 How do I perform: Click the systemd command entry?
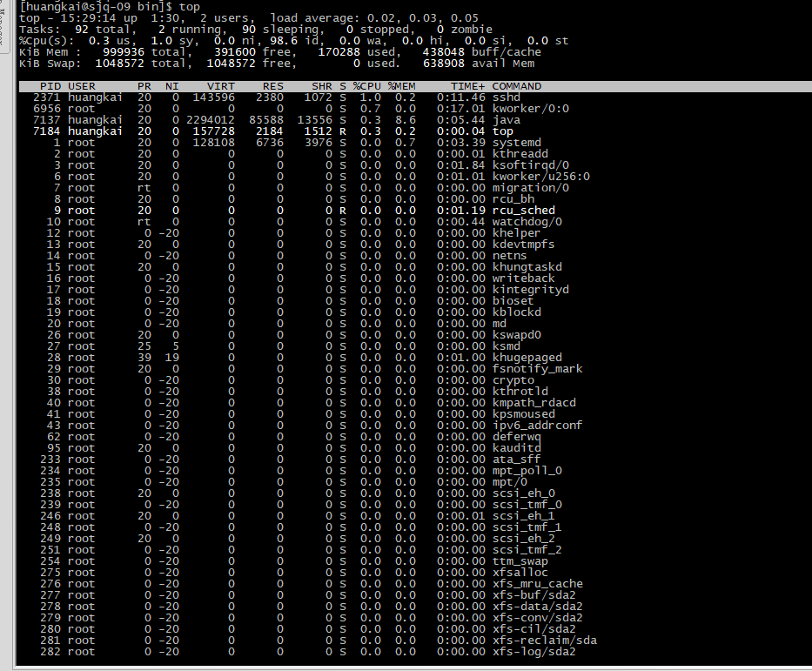516,143
